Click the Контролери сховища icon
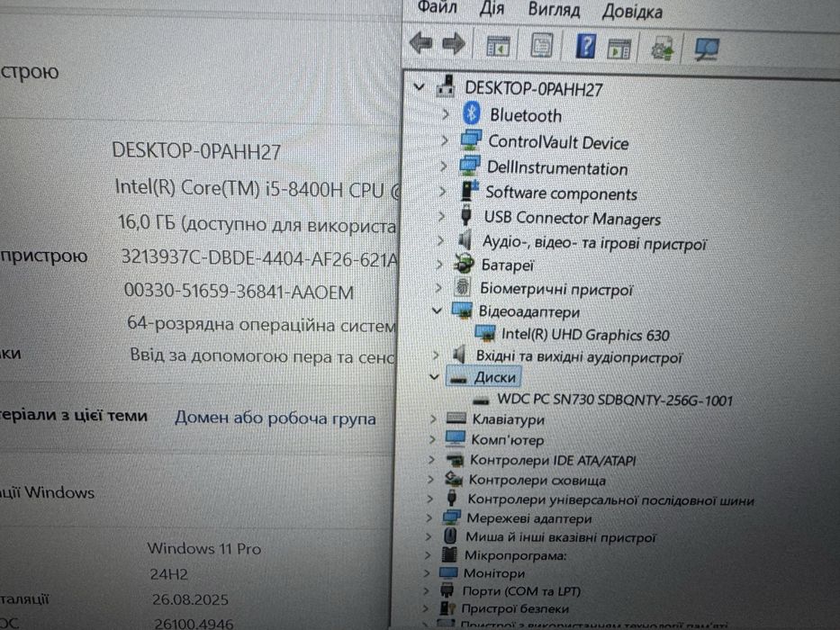 point(454,479)
